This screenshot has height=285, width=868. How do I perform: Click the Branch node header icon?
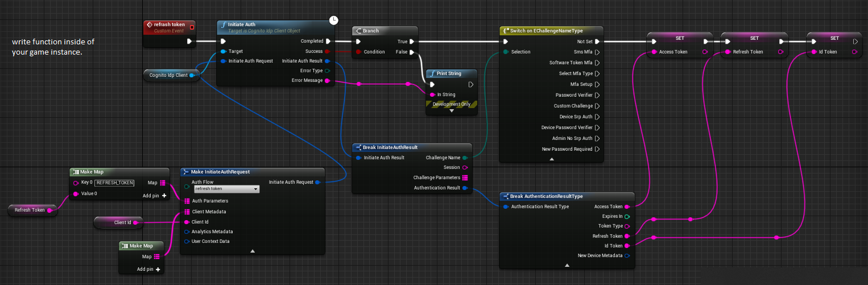point(358,31)
